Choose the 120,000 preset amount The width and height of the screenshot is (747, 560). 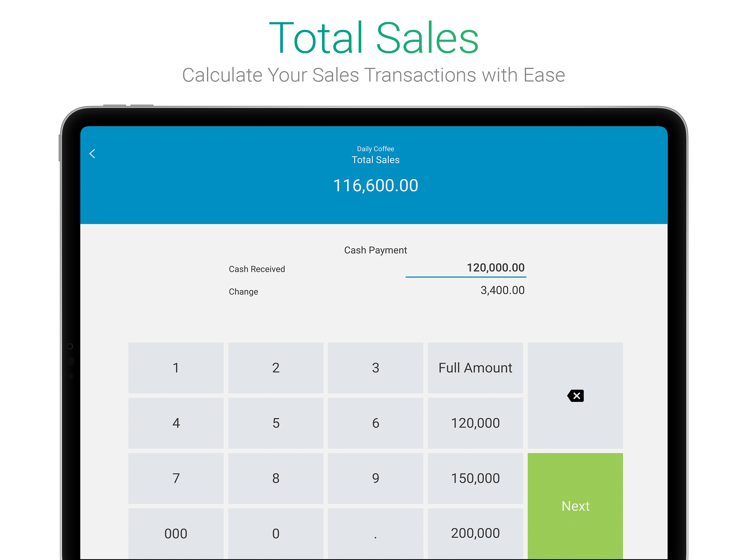pyautogui.click(x=475, y=423)
